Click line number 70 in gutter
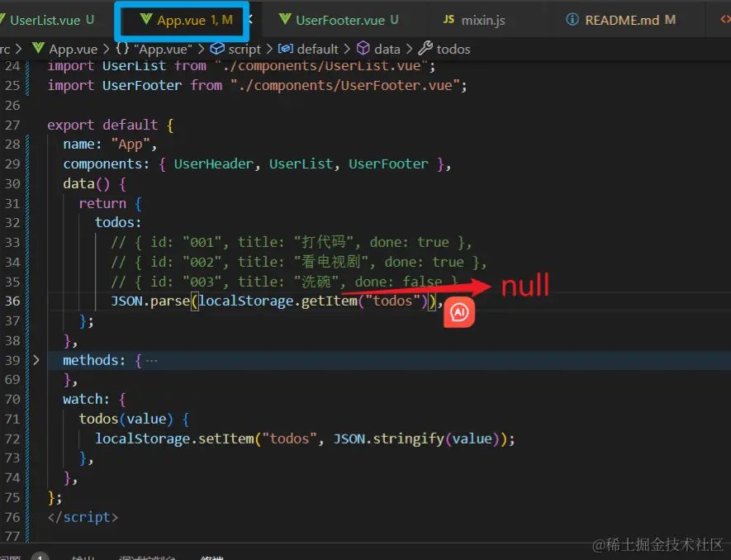The image size is (731, 560). click(x=12, y=399)
